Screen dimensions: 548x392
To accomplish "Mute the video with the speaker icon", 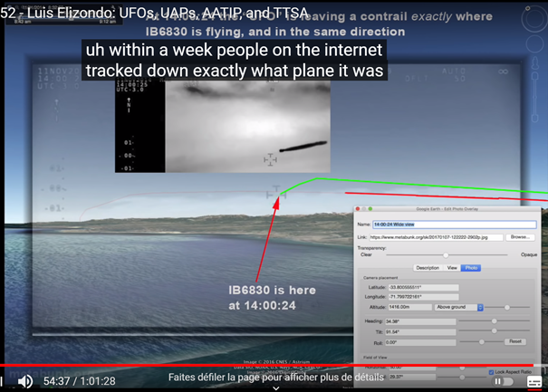I will (25, 381).
